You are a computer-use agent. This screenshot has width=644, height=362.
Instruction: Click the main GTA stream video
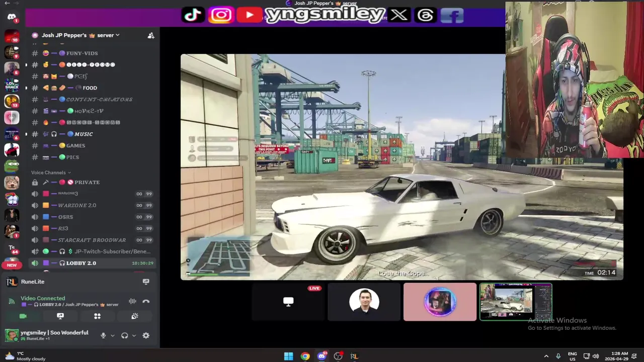(x=401, y=167)
